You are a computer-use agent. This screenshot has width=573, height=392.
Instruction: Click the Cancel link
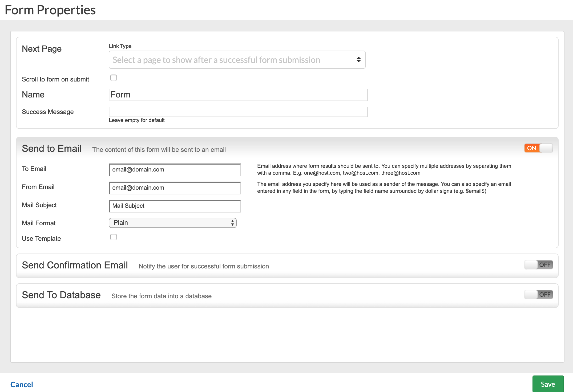point(22,384)
